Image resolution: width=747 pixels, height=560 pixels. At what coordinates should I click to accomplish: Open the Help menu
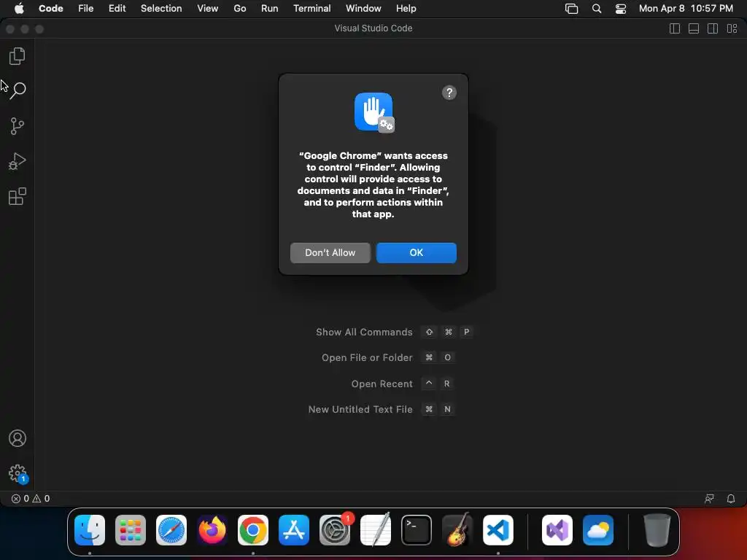pyautogui.click(x=406, y=9)
